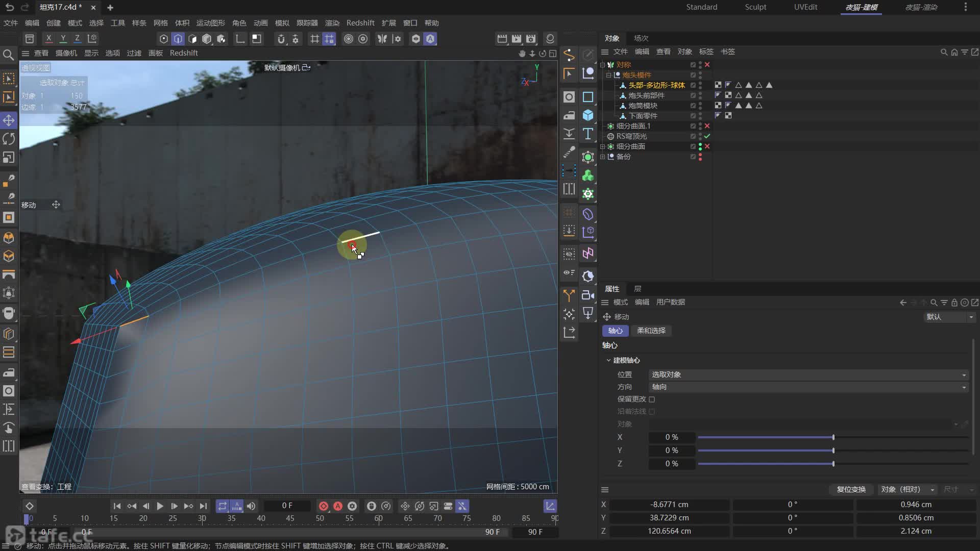
Task: Add a new document tab with plus
Action: [x=110, y=7]
